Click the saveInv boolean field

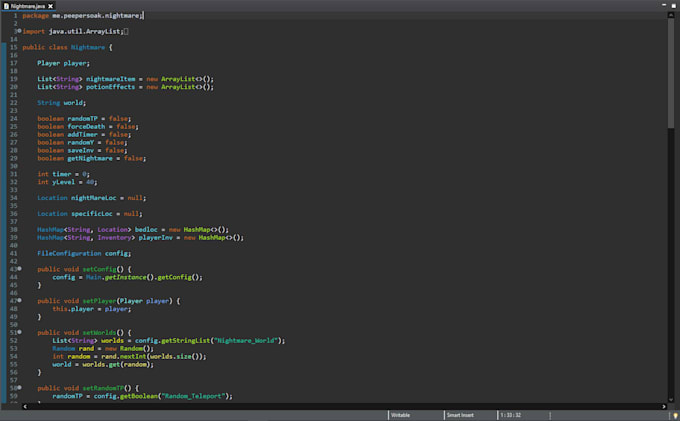point(81,150)
